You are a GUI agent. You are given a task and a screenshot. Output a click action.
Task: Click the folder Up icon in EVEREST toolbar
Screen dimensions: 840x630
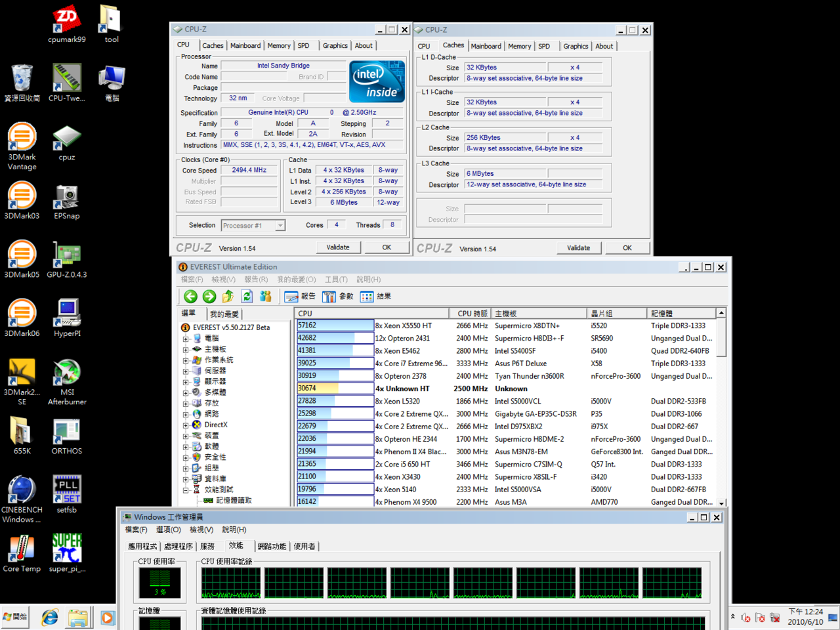click(x=228, y=297)
